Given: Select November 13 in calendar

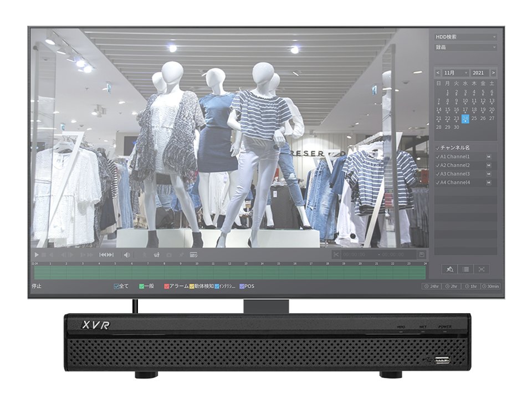Looking at the screenshot, I should click(x=492, y=101).
